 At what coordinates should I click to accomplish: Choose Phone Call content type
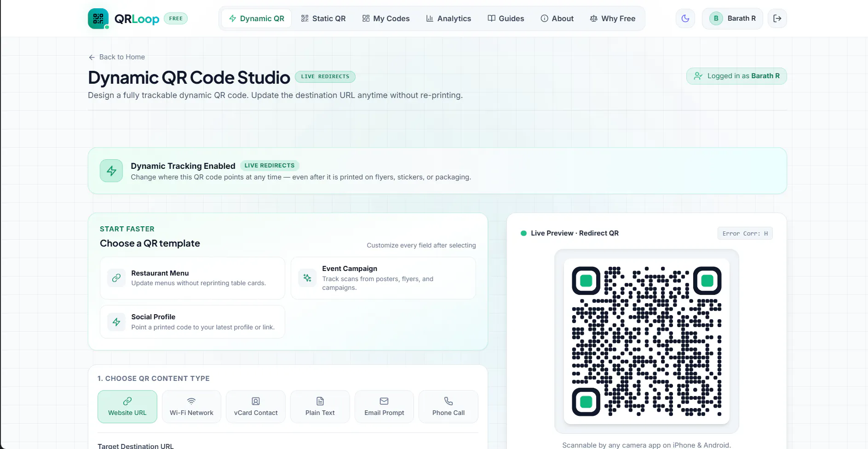pyautogui.click(x=448, y=407)
